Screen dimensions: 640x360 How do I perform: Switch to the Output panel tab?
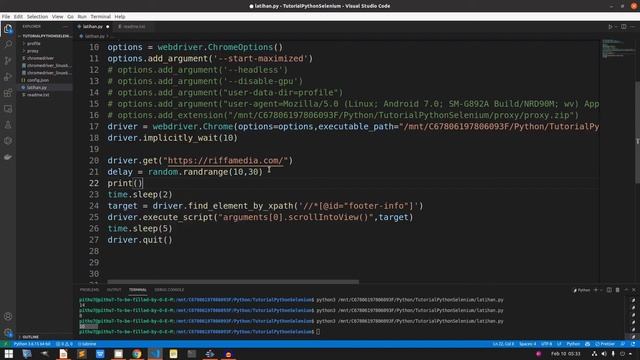tap(114, 290)
